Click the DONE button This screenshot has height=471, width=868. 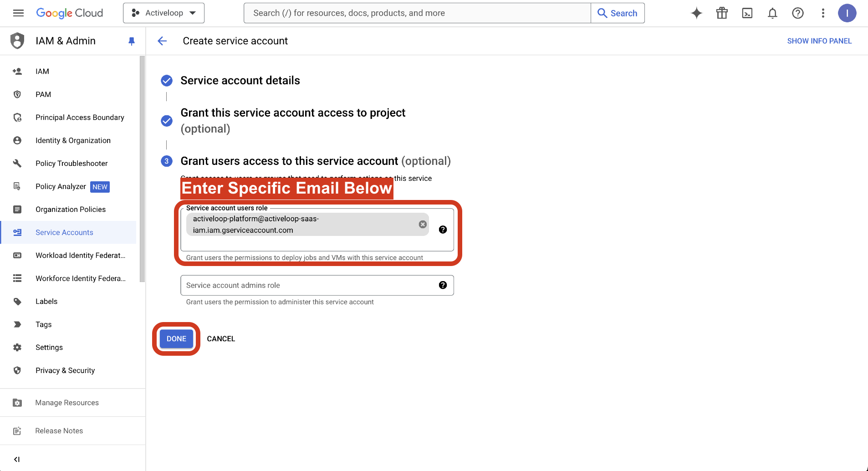coord(176,339)
